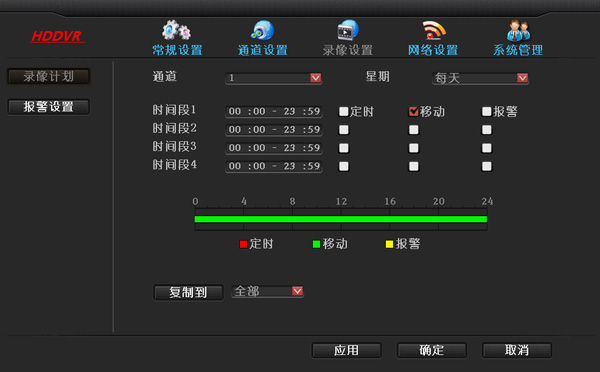The image size is (600, 372).
Task: Click the 通道设置 camera icon
Action: click(262, 30)
